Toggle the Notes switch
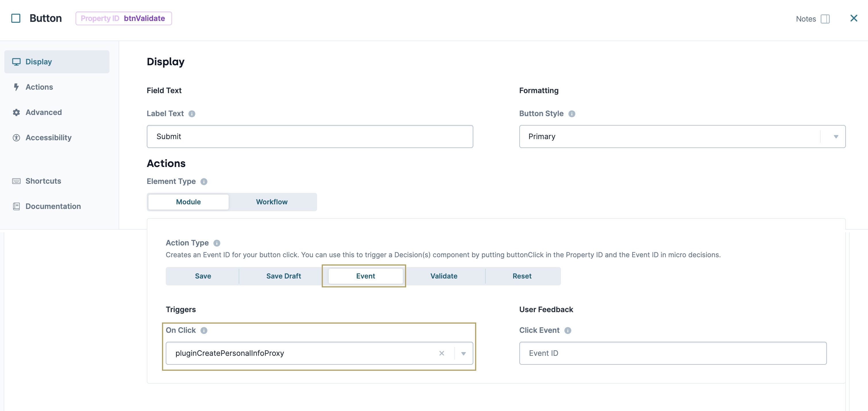This screenshot has height=411, width=868. (825, 19)
